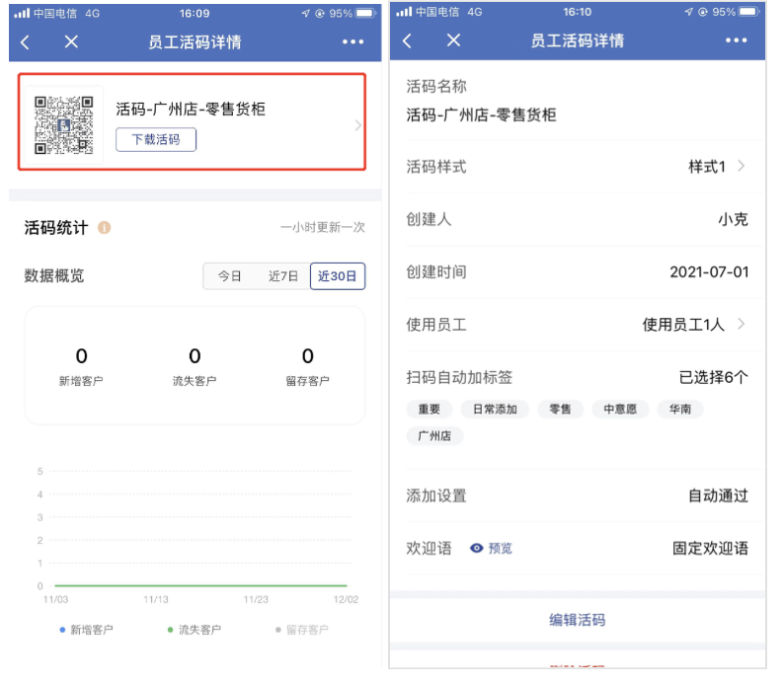
Task: Go back using left screen's back arrow
Action: 25,42
